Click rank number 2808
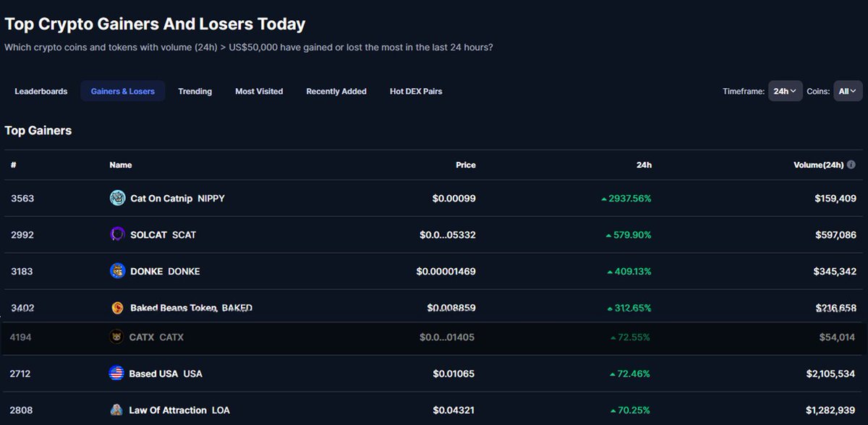This screenshot has height=425, width=868. [x=22, y=410]
